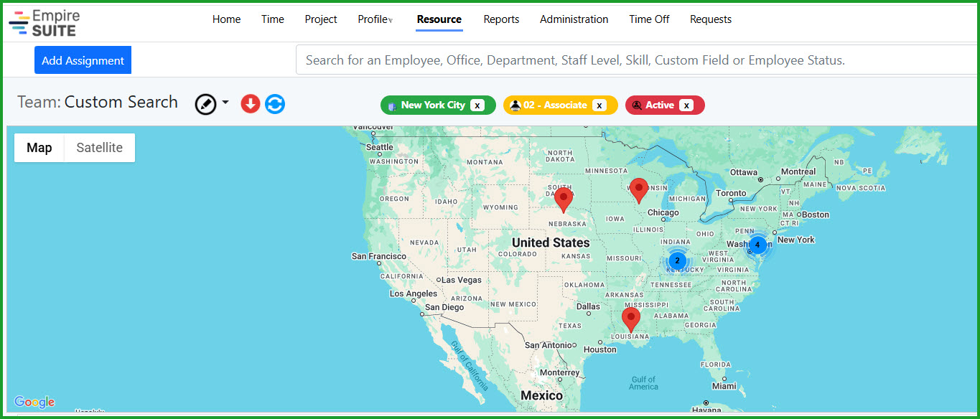The width and height of the screenshot is (980, 419).
Task: Click the Montreal map label
Action: (798, 171)
